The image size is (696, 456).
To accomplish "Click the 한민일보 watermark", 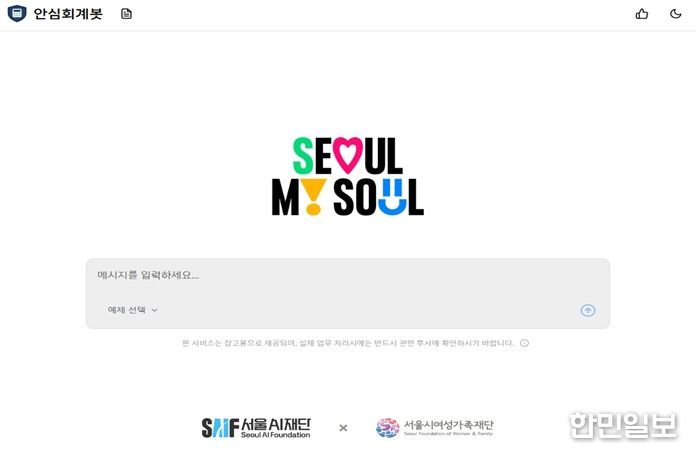I will tap(623, 425).
